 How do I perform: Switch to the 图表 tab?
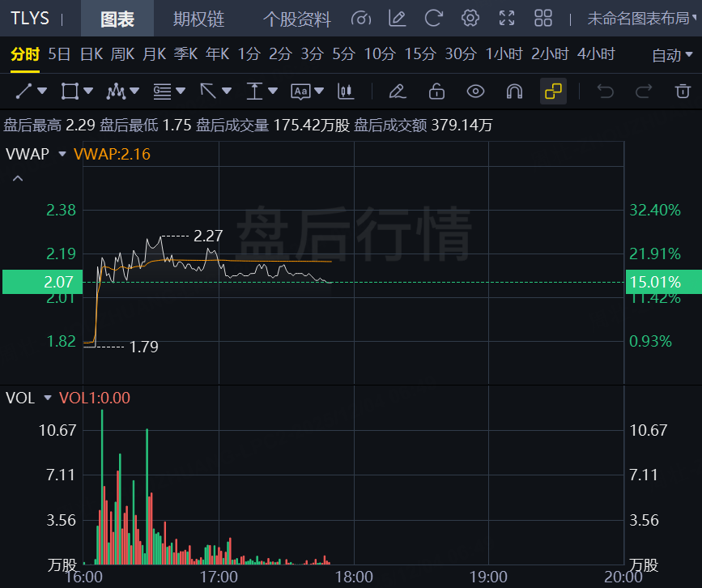tap(117, 19)
